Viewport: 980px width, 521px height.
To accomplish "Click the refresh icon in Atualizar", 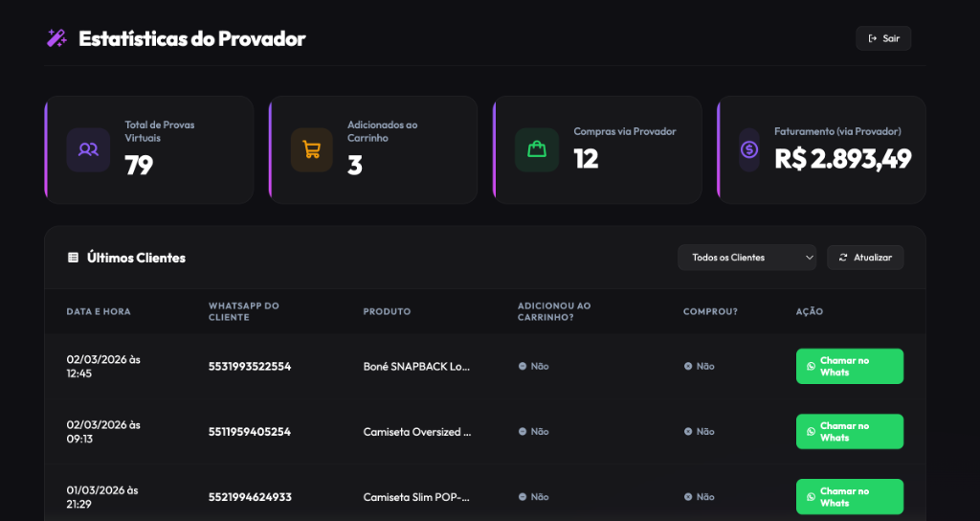I will point(842,258).
